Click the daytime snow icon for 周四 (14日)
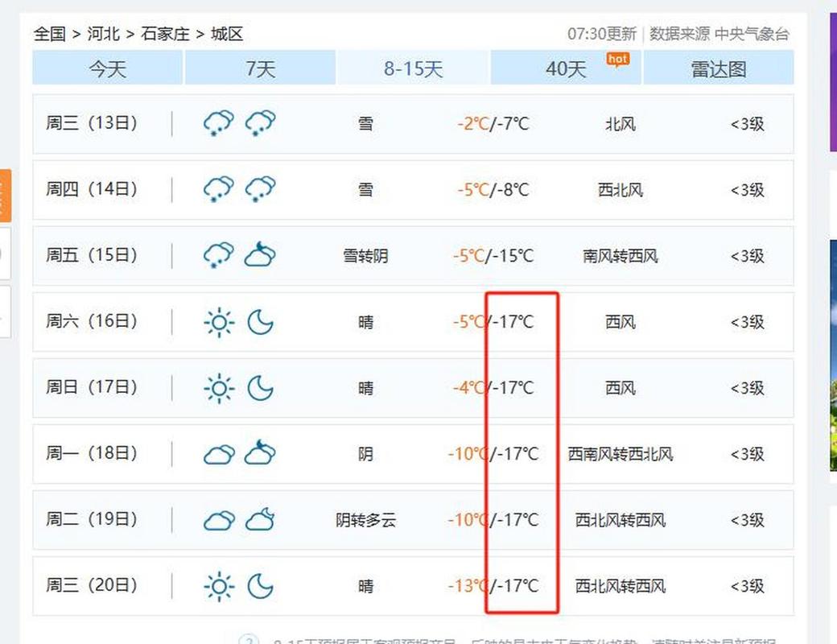837x644 pixels. pyautogui.click(x=219, y=189)
